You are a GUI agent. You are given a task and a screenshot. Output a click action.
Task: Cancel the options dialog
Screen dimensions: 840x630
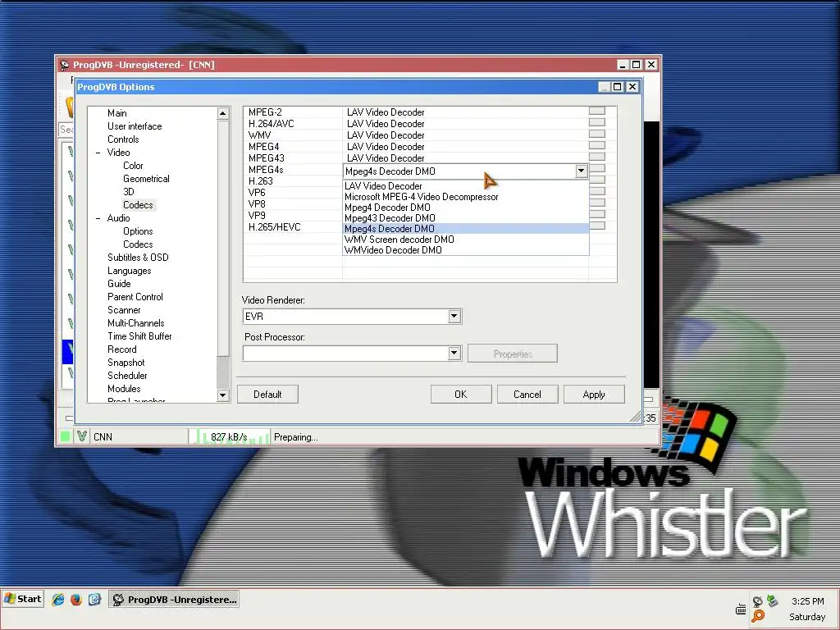(x=527, y=395)
